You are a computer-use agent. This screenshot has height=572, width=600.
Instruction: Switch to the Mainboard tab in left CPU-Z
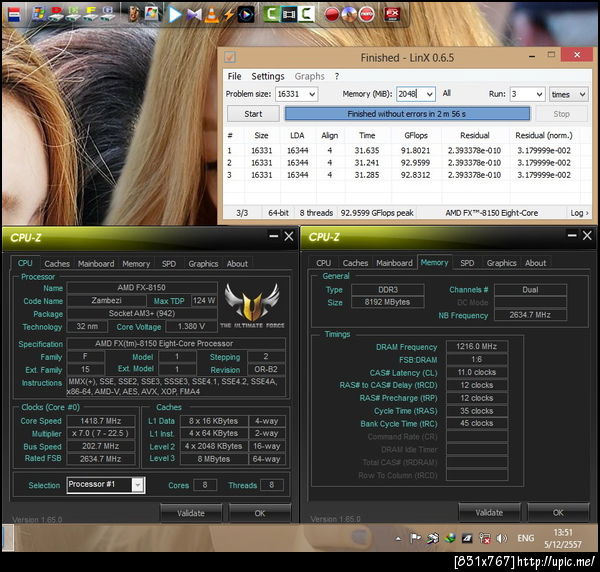tap(96, 264)
